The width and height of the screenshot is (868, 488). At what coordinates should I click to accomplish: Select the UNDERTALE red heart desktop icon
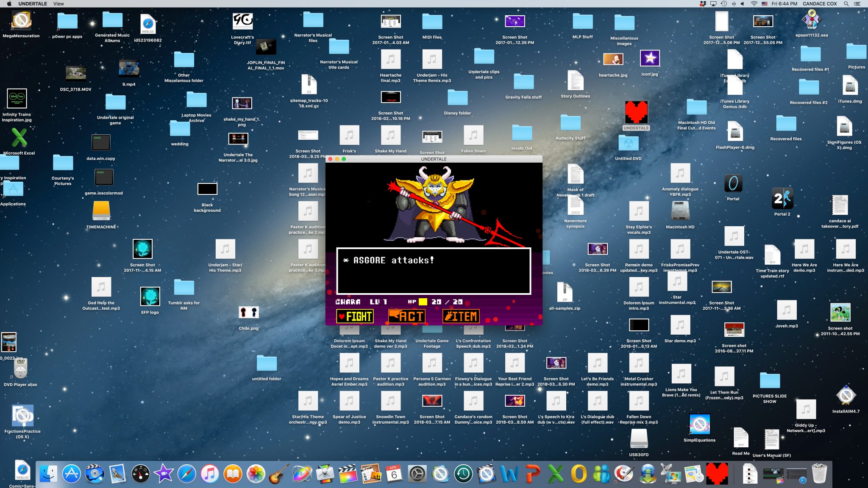636,113
